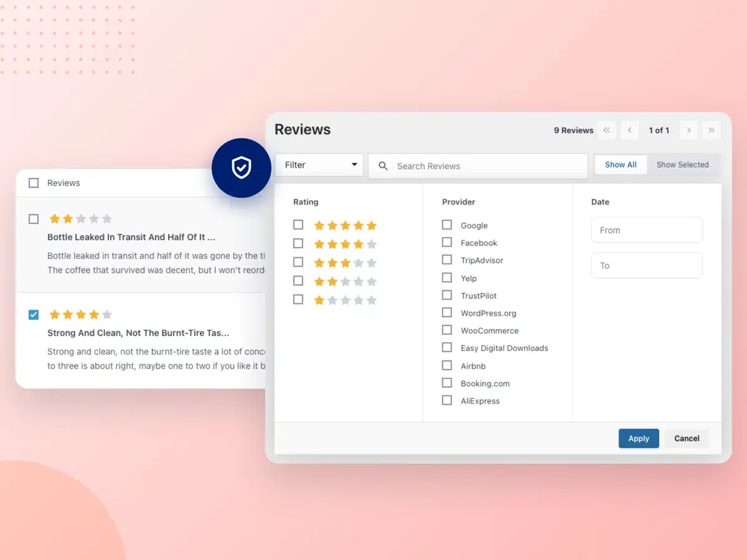Focus the Search Reviews field
The height and width of the screenshot is (560, 747).
click(478, 166)
